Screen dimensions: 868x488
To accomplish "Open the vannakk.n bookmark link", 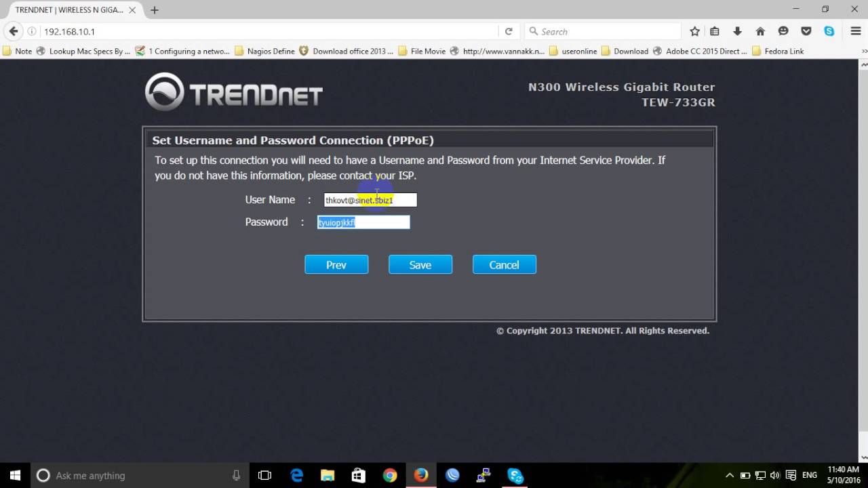I will point(498,51).
